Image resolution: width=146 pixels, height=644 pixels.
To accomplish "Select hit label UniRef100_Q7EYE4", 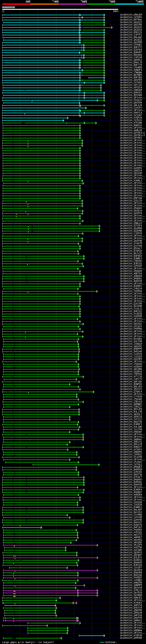I will point(131,50).
